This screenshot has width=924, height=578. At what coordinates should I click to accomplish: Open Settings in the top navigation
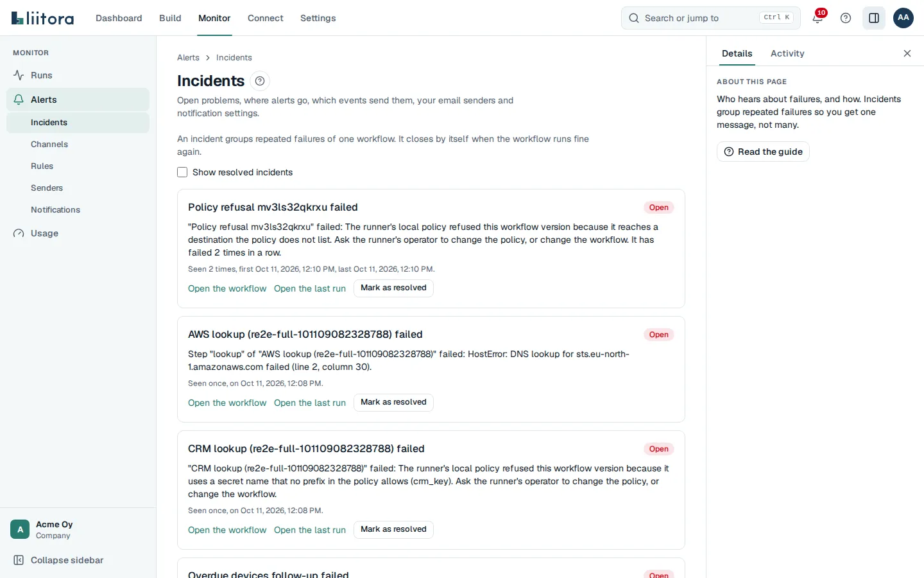click(318, 18)
